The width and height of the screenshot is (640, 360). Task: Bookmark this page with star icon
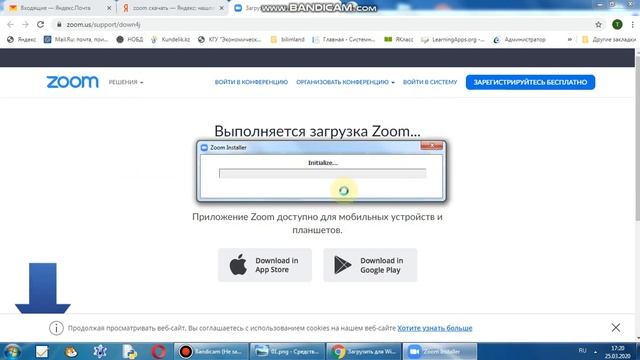coord(598,24)
